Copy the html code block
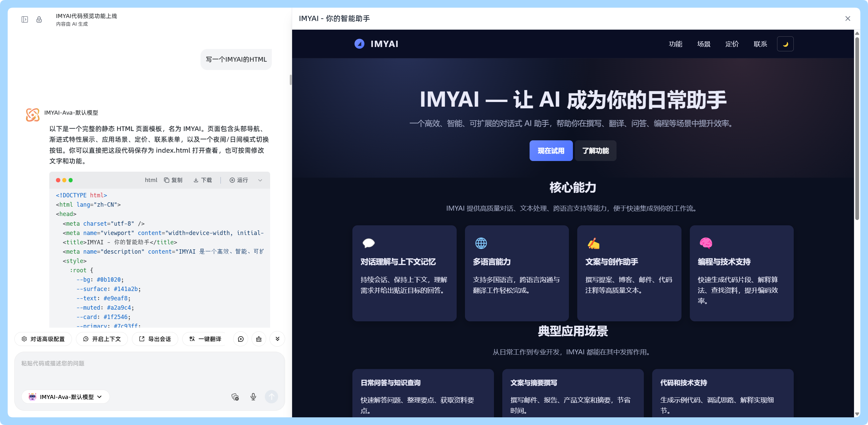 173,180
